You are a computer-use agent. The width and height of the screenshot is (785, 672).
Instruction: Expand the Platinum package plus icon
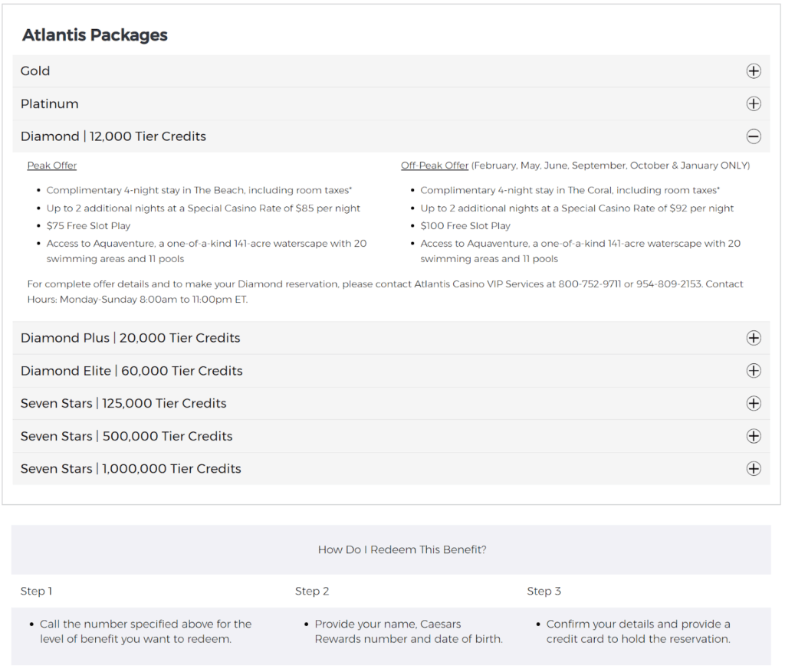click(753, 103)
